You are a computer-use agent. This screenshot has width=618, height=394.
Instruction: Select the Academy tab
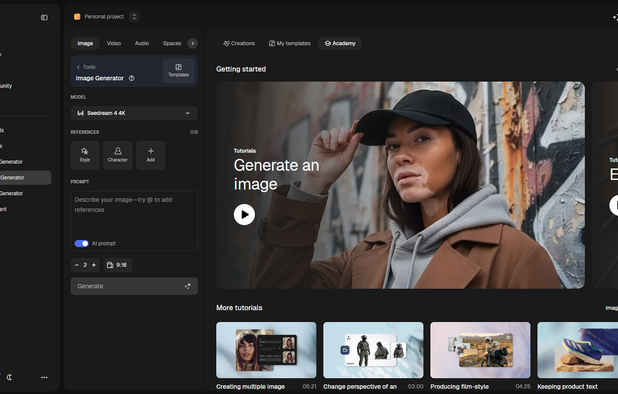pyautogui.click(x=340, y=43)
